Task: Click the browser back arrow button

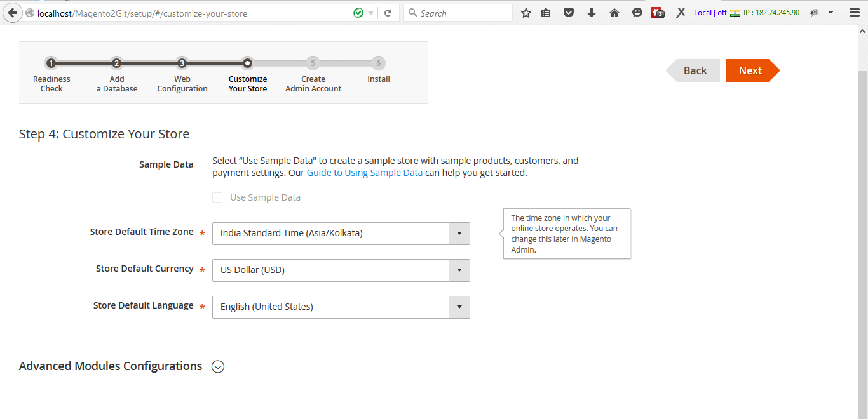Action: click(12, 13)
